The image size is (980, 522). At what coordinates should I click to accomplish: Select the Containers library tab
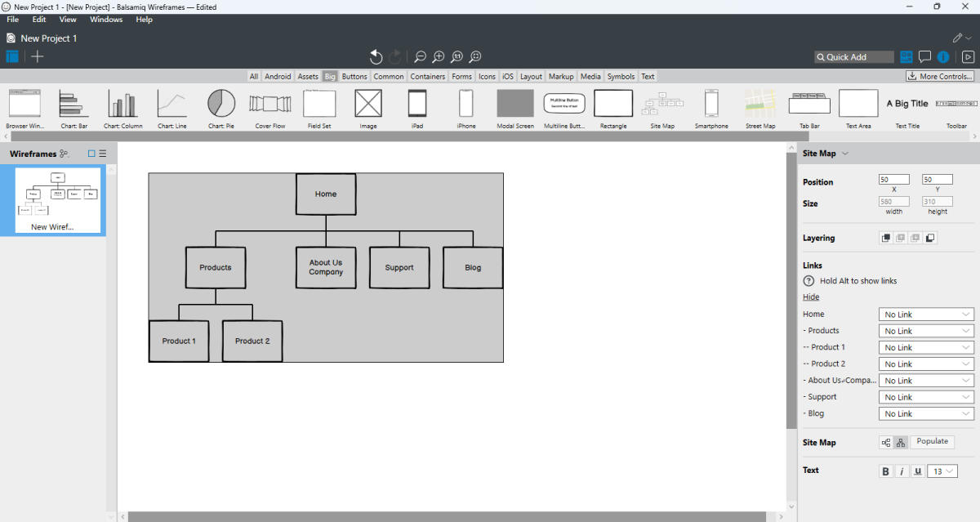point(428,77)
